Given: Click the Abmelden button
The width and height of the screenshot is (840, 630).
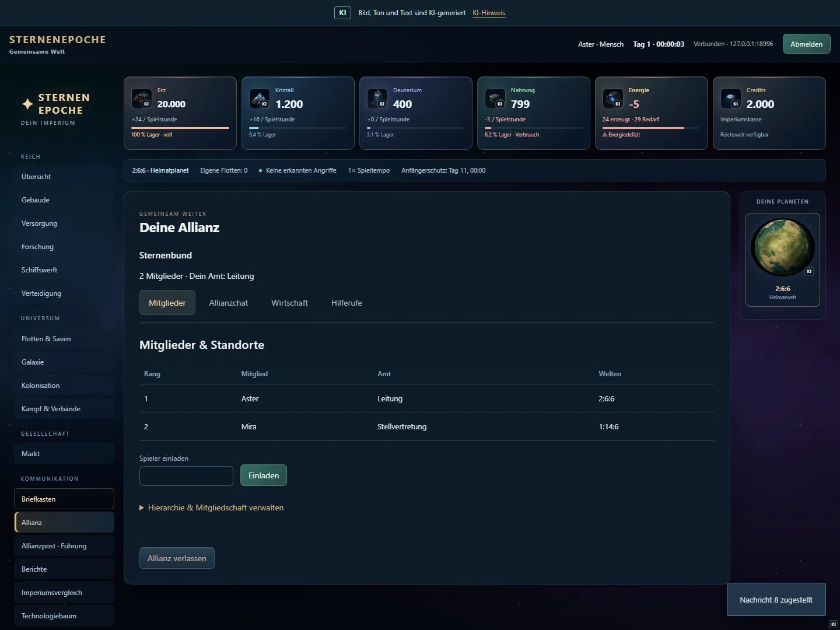Looking at the screenshot, I should [x=806, y=44].
